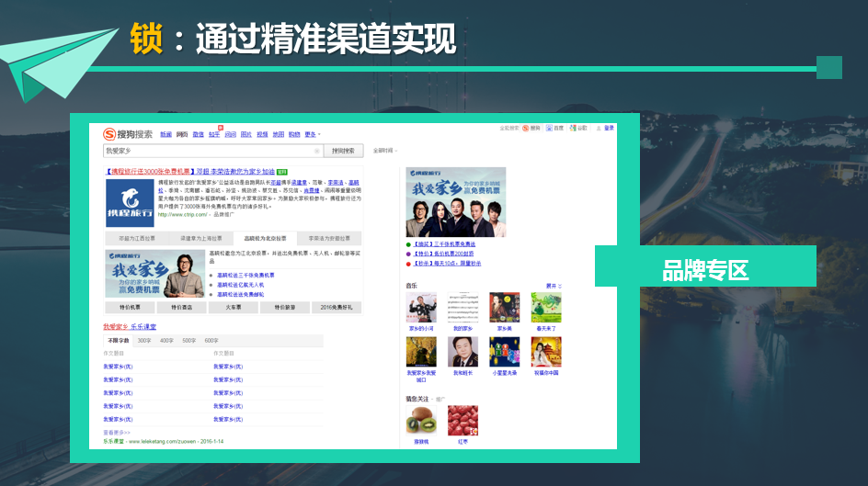Screen dimensions: 868x486
Task: Open the 【抽奖】三千张机票免费送 link
Action: click(x=444, y=244)
